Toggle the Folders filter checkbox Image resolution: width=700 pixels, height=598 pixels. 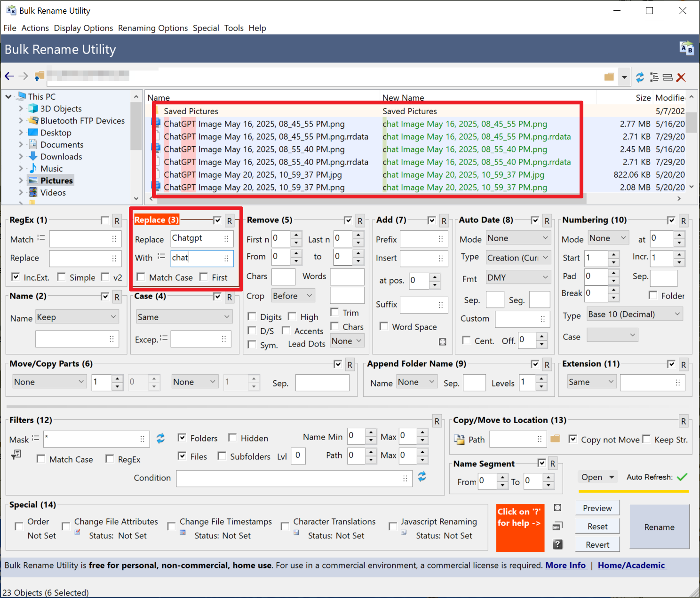click(182, 438)
